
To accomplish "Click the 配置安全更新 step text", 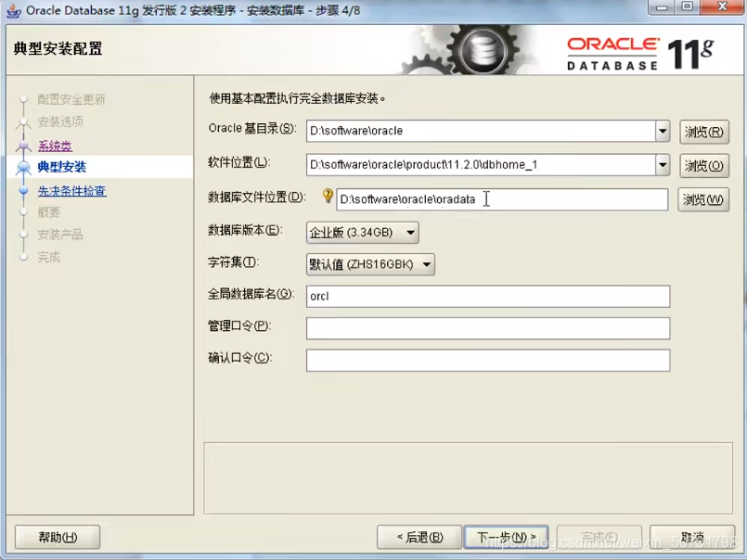I will (x=71, y=99).
